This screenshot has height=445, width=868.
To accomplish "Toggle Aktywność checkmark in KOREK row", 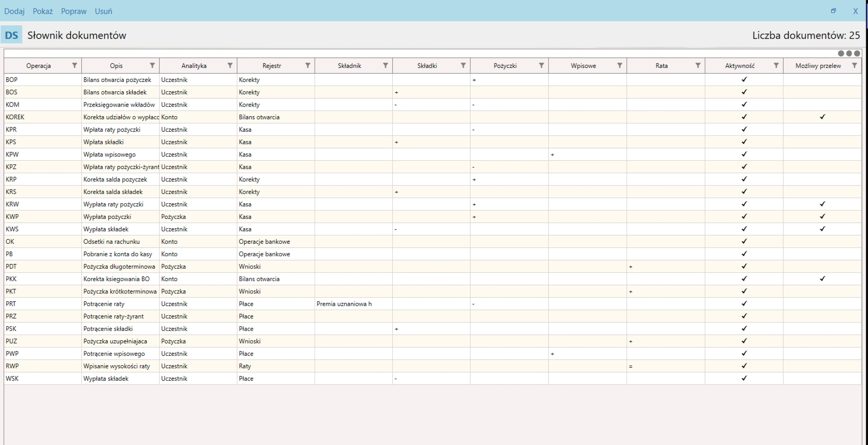I will click(744, 117).
